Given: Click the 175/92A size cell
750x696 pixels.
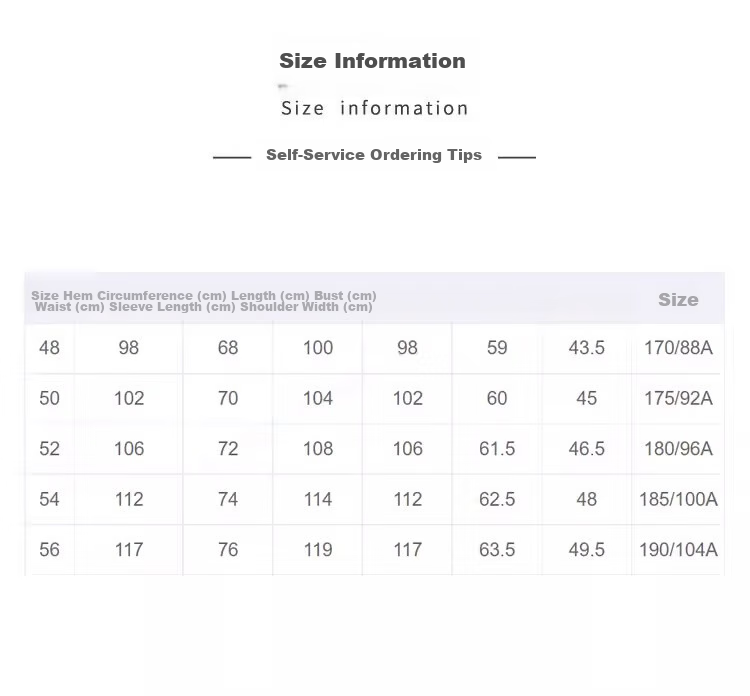Looking at the screenshot, I should 678,398.
